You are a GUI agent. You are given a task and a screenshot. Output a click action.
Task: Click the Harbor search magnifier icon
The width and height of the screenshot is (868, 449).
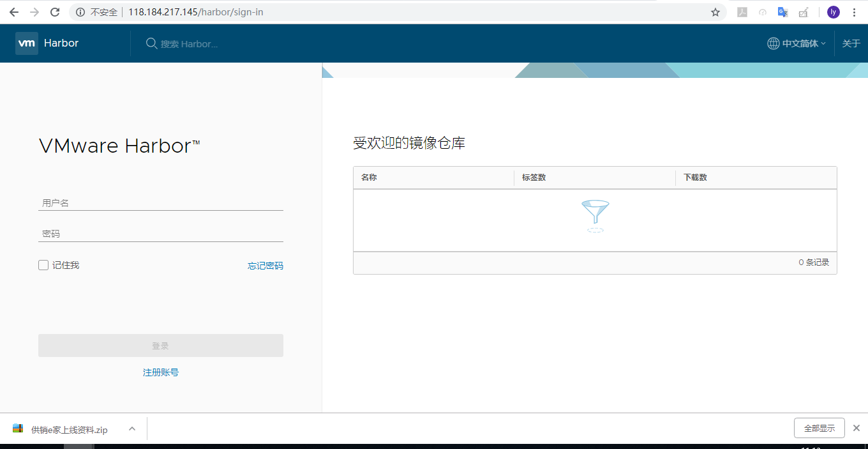[152, 43]
